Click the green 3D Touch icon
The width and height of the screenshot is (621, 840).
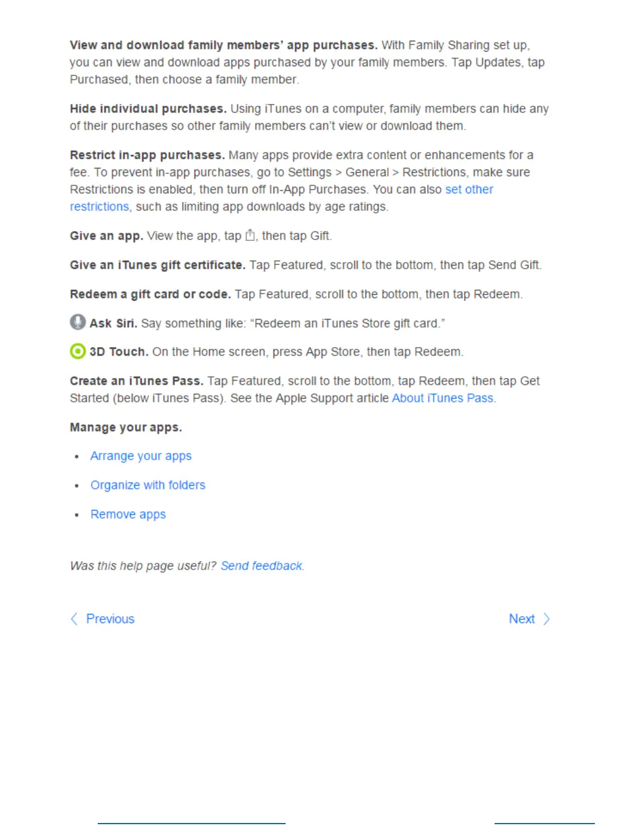78,351
